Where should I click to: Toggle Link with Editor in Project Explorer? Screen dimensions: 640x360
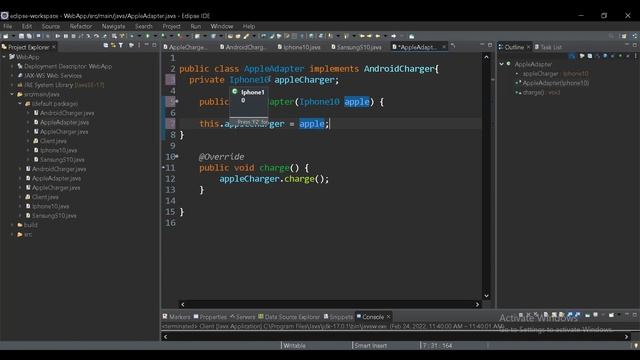(x=113, y=45)
